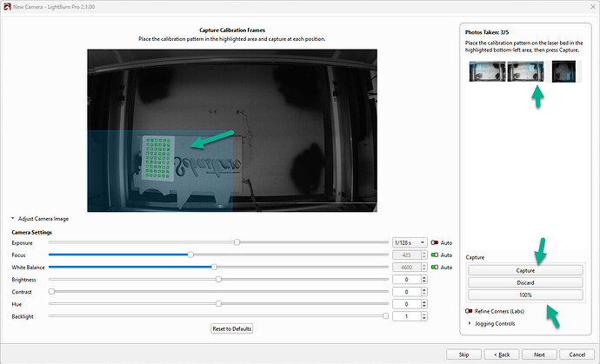
Task: Enable Refine Corners (Labs) toggle
Action: [469, 311]
